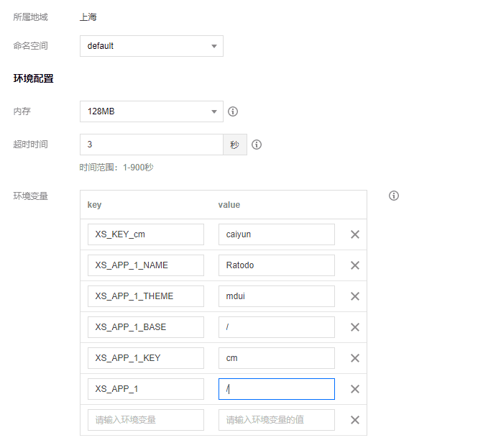Click the timeout input field with value 3
This screenshot has height=448, width=478.
point(151,145)
